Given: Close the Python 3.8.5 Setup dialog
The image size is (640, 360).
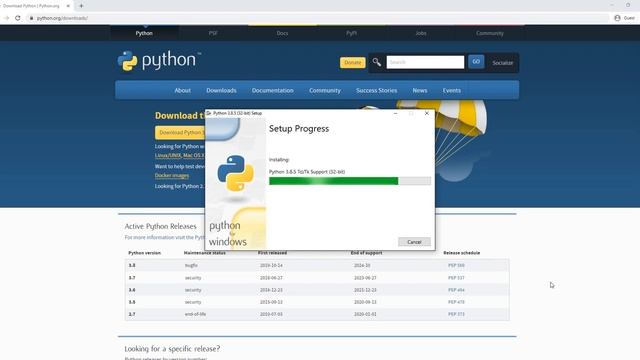Looking at the screenshot, I should [427, 113].
